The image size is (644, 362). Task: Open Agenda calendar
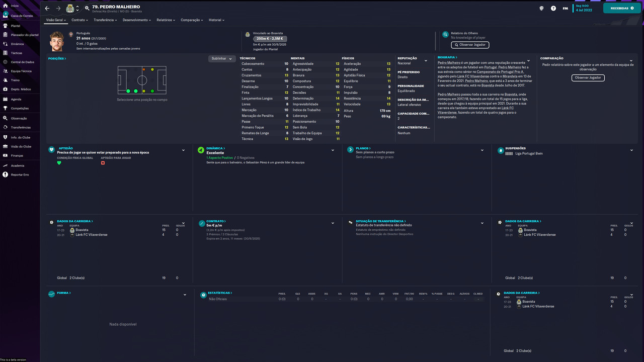click(16, 99)
